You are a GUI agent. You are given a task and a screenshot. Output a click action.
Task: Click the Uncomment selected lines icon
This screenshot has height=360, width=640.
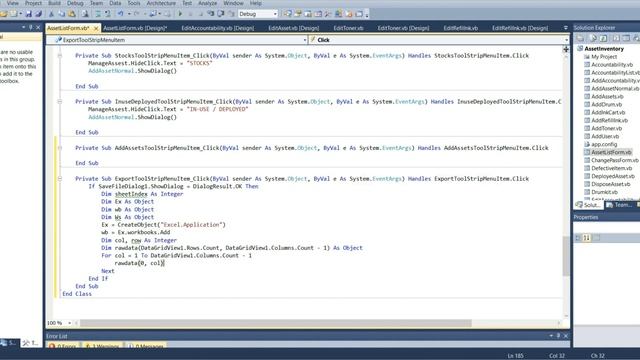click(x=108, y=14)
